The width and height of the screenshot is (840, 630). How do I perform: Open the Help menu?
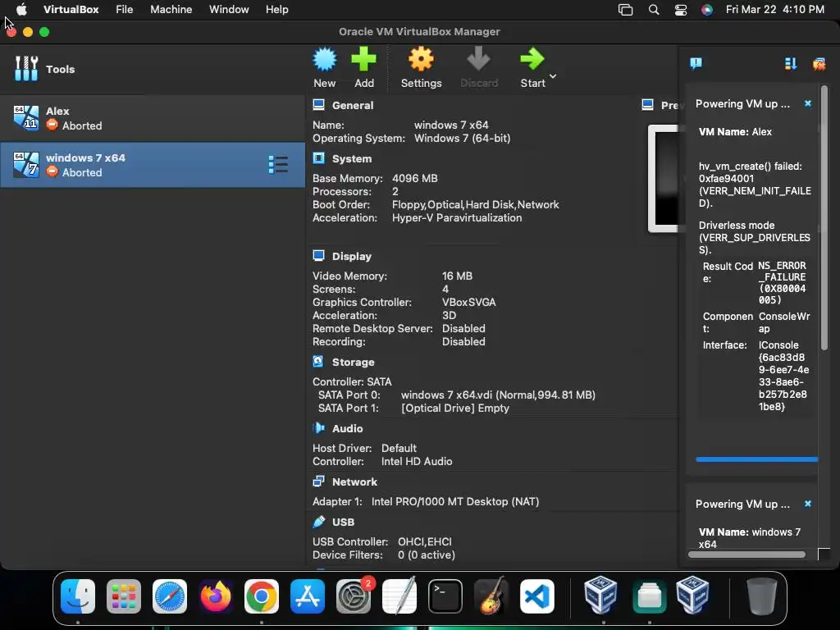click(277, 9)
